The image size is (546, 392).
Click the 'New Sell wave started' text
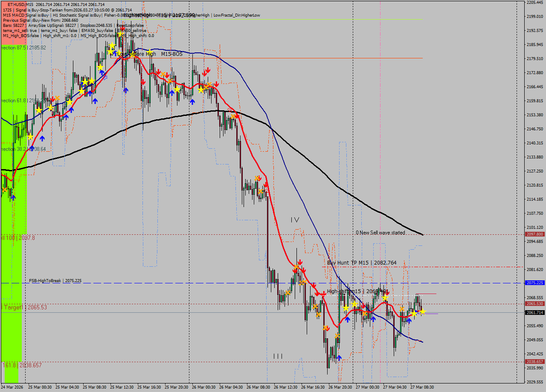(x=382, y=233)
